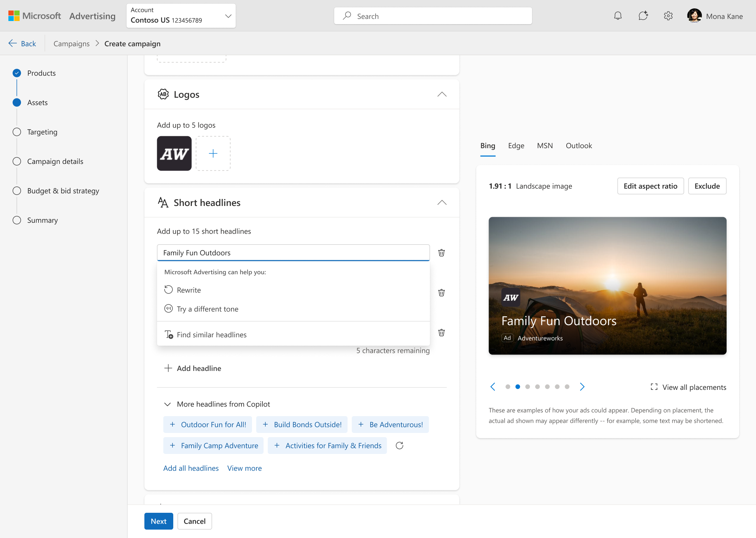The height and width of the screenshot is (538, 756).
Task: Select the Budget & bid strategy step circle
Action: click(17, 191)
